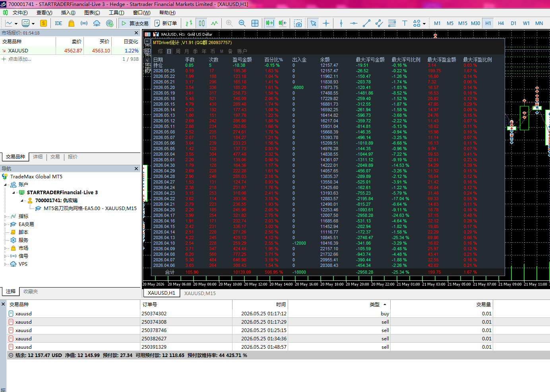
Task: Select the 月 period in MTDriver panel
Action: [x=187, y=51]
